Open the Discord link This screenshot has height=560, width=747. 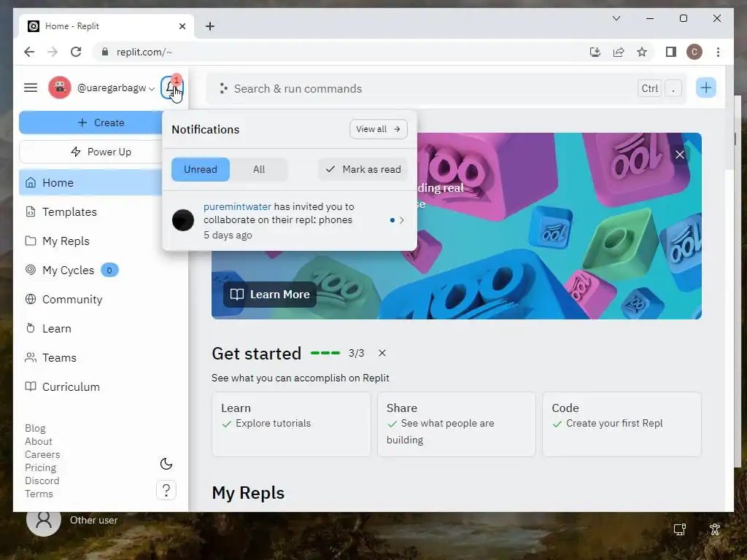[42, 481]
